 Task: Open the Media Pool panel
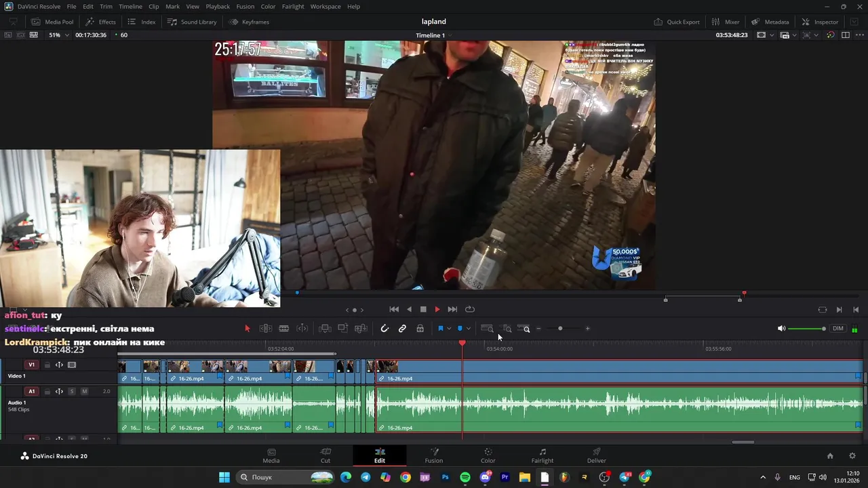pyautogui.click(x=52, y=22)
